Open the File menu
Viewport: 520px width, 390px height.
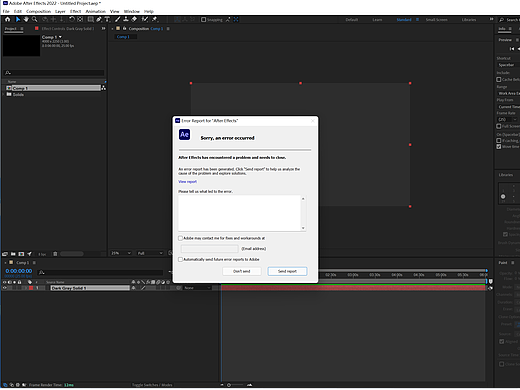(x=6, y=11)
